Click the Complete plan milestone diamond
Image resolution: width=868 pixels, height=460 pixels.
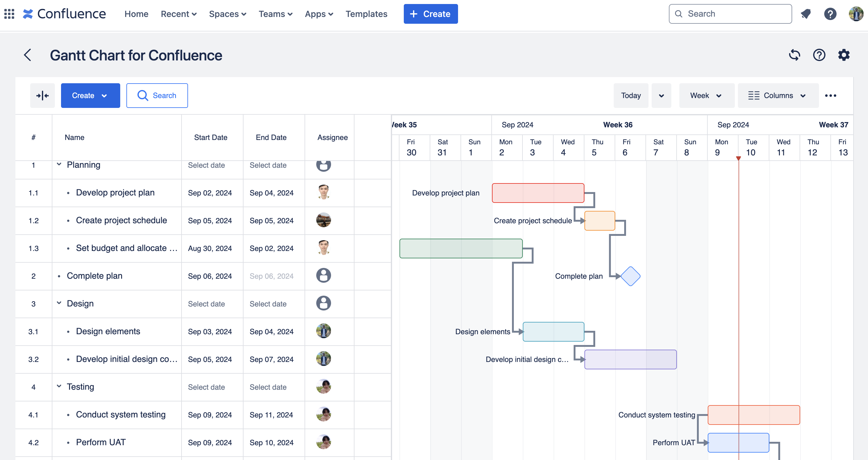(630, 276)
